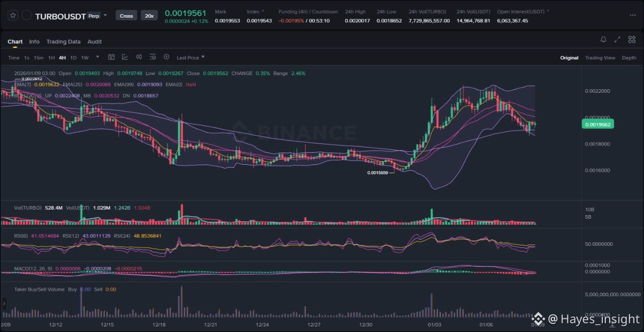This screenshot has width=644, height=332.
Task: Expand the chart to fullscreen
Action: click(x=617, y=40)
